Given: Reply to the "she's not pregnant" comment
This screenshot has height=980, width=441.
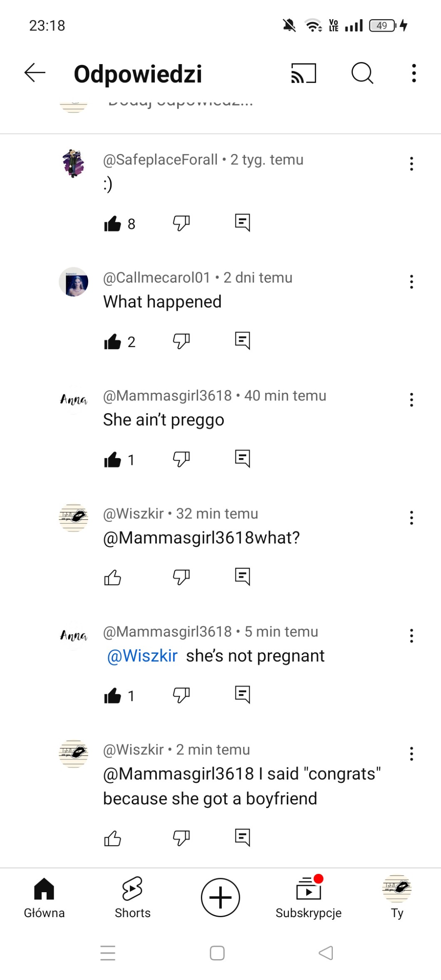Looking at the screenshot, I should coord(243,695).
